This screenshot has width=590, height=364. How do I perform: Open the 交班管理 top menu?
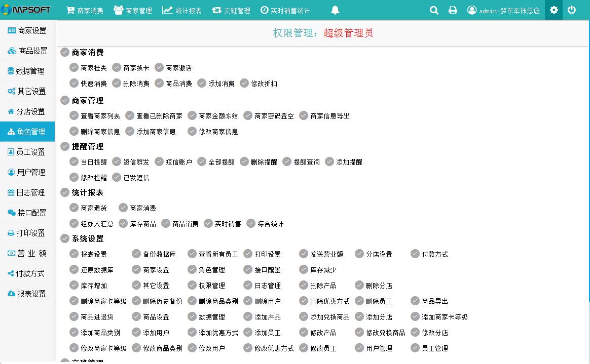[x=231, y=10]
